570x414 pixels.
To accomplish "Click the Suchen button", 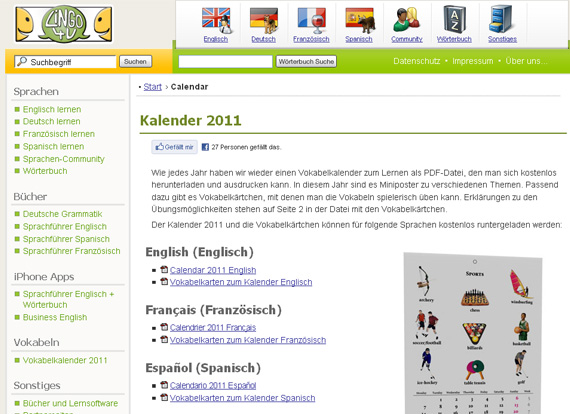I will tap(135, 61).
